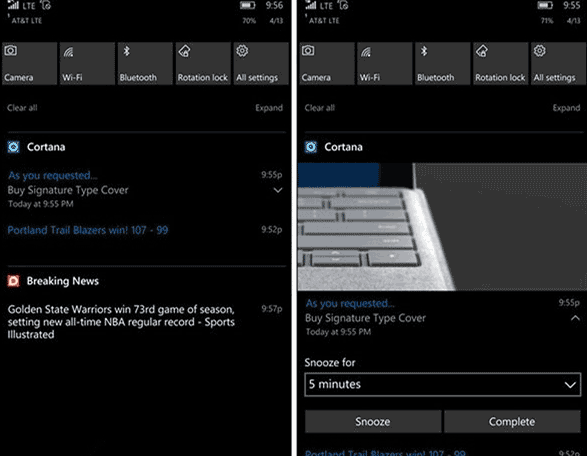587x456 pixels.
Task: Tap Breaking News header text
Action: [x=63, y=281]
